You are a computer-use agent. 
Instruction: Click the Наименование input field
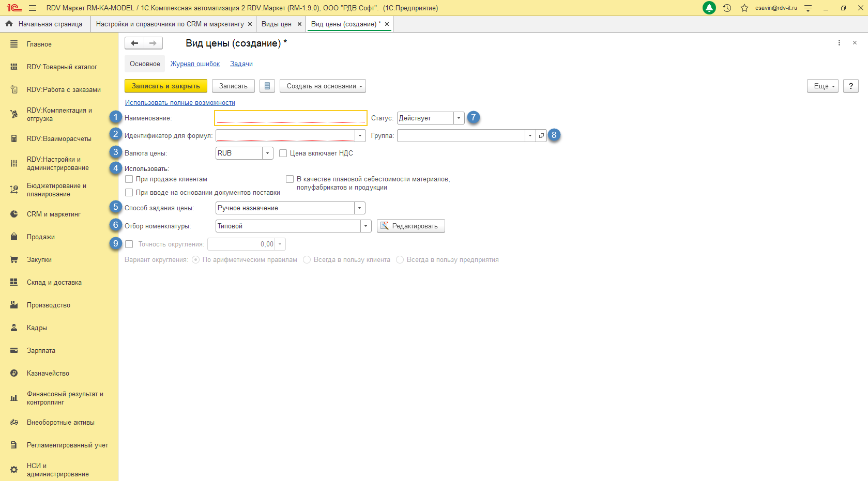pyautogui.click(x=291, y=118)
